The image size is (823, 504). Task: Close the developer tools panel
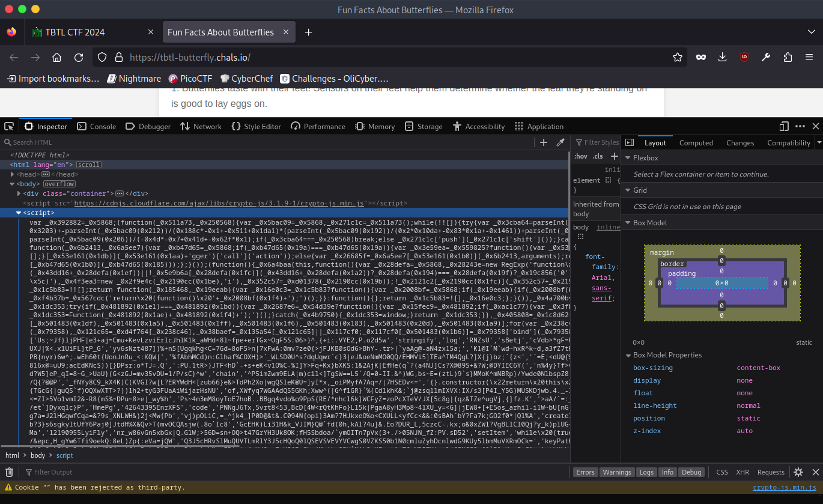tap(815, 126)
